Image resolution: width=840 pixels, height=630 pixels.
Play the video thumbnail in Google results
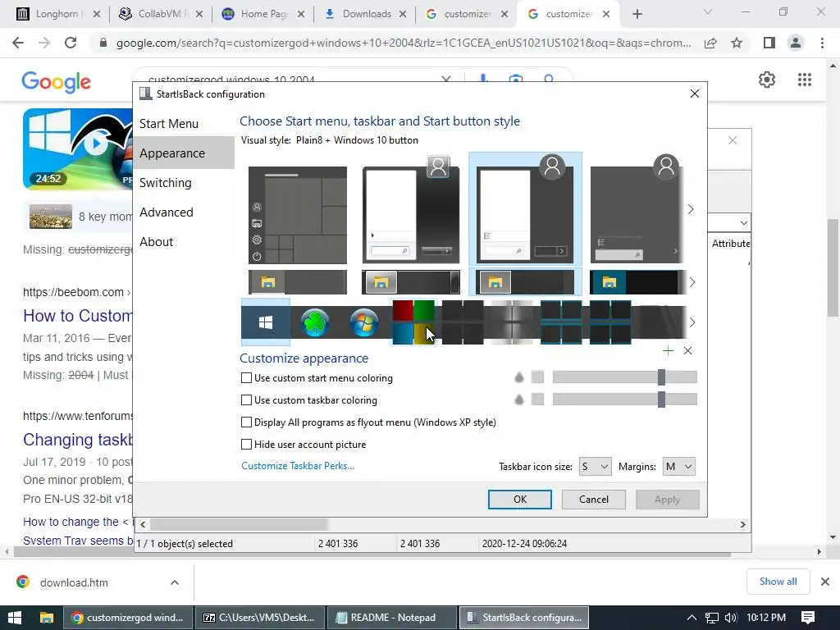[x=96, y=144]
